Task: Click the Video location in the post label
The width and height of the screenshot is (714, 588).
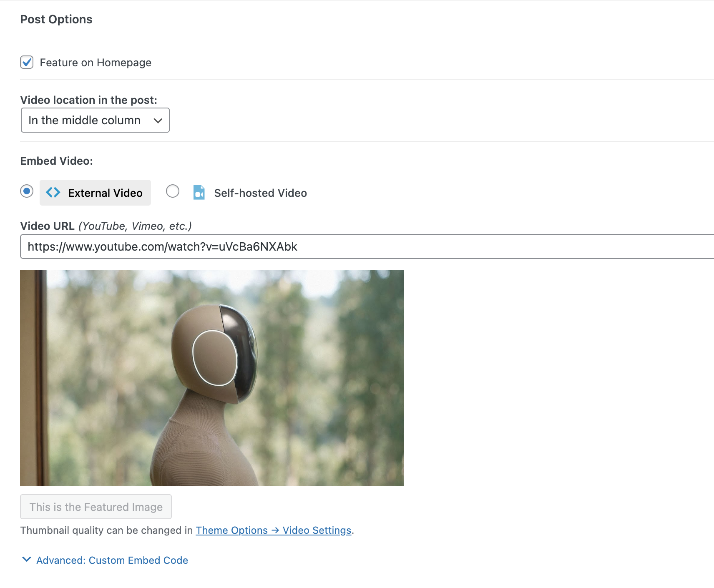Action: 88,100
